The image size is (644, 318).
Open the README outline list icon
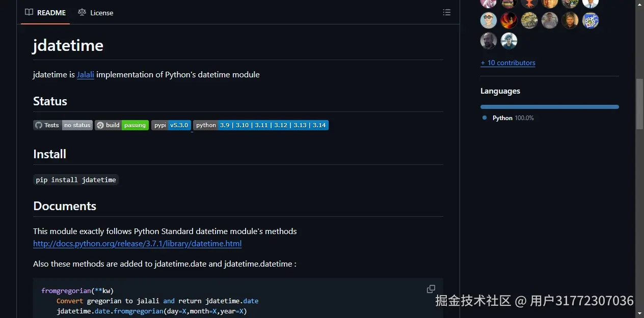447,12
